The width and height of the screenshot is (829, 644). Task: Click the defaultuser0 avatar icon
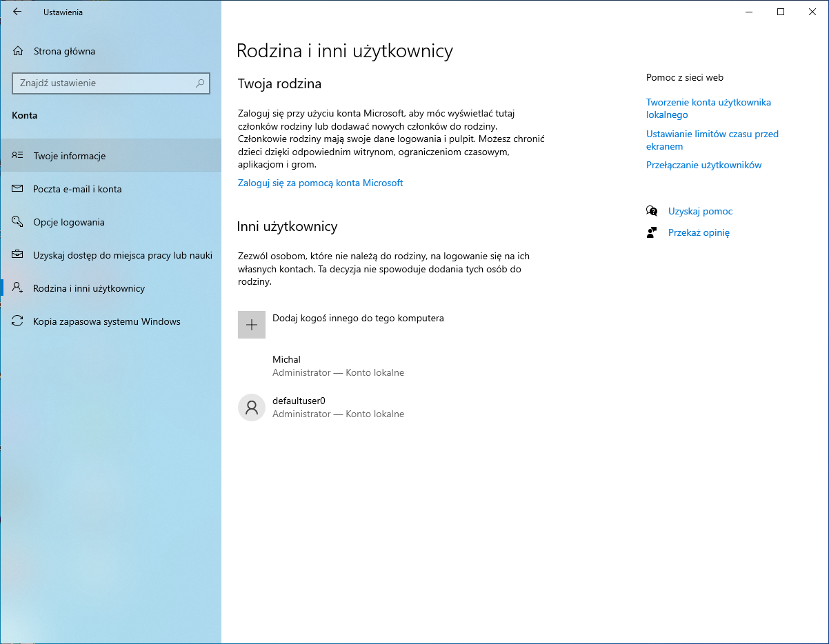pos(252,407)
